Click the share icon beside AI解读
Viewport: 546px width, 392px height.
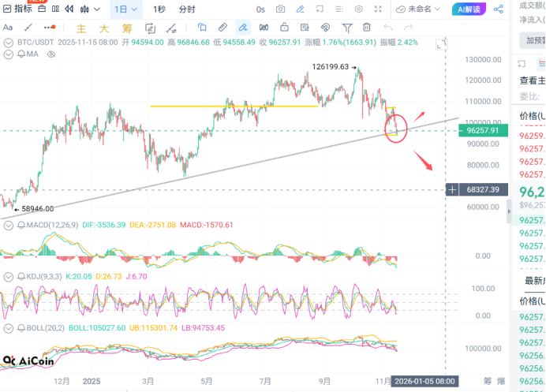click(499, 9)
